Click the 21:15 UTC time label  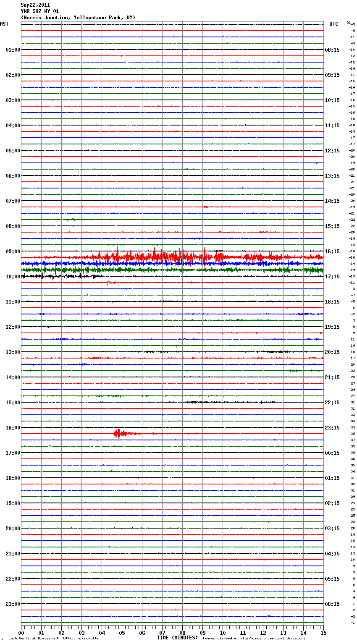(332, 377)
